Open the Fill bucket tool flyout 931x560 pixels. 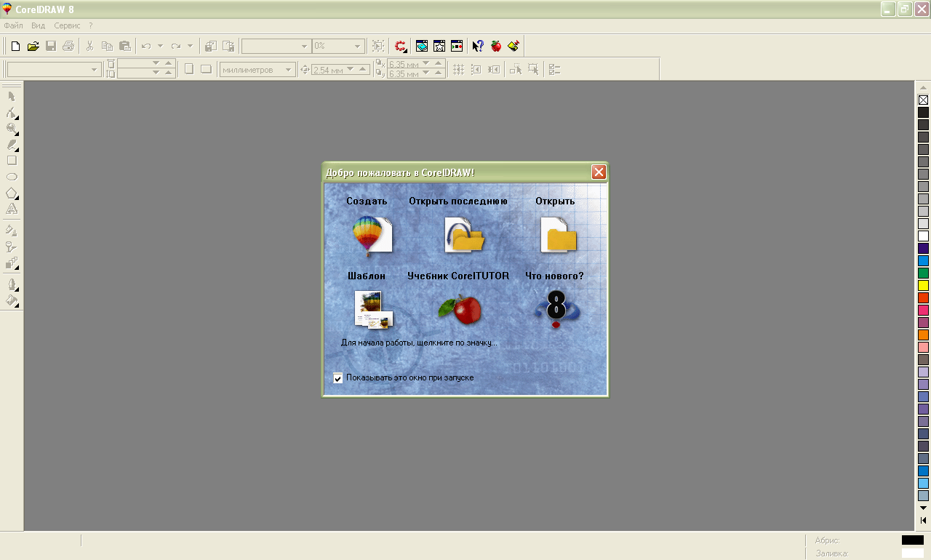(x=12, y=300)
